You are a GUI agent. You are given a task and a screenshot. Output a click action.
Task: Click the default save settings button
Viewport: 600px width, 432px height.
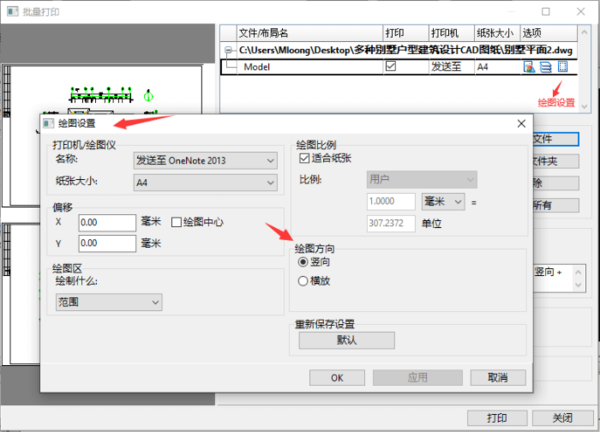tap(347, 340)
